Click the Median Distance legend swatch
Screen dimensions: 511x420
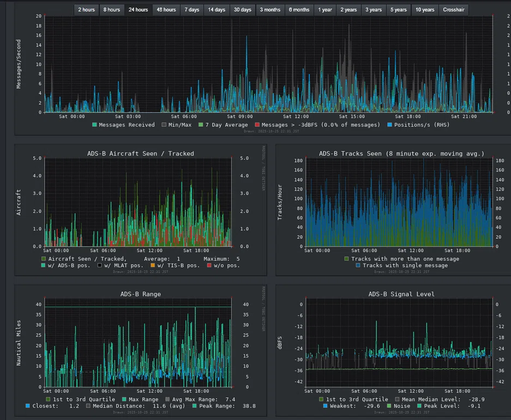tap(88, 406)
